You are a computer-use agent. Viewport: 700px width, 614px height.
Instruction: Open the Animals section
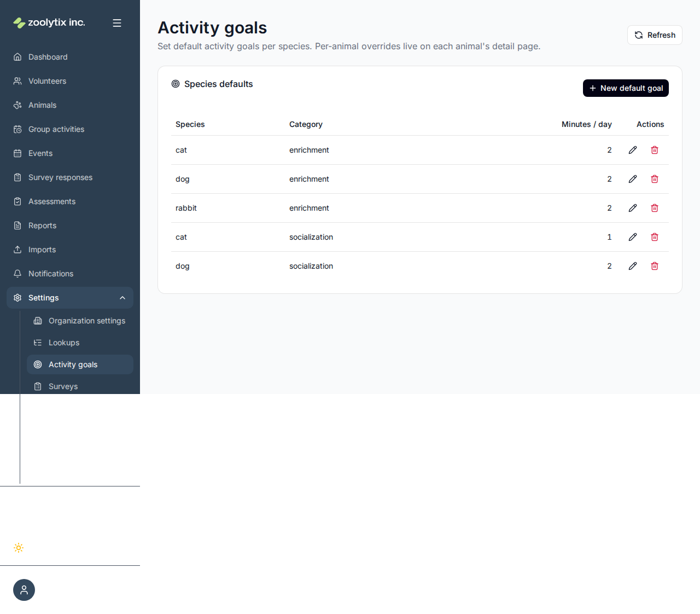click(x=70, y=105)
